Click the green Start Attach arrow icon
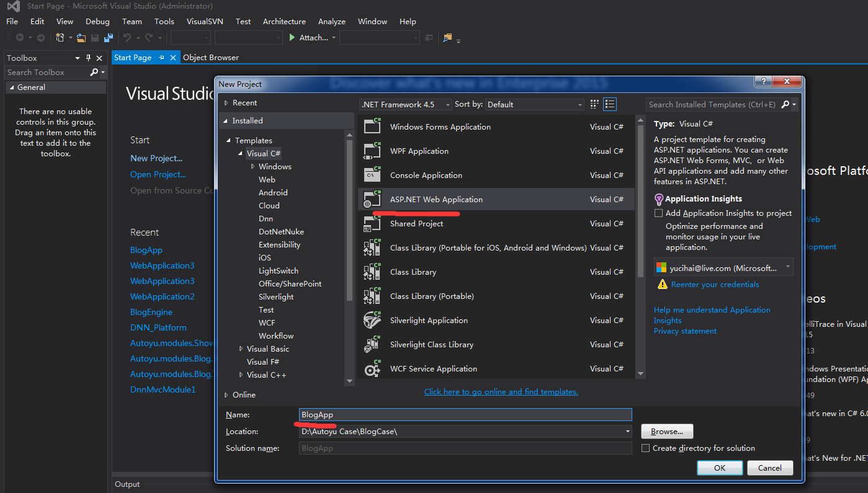 click(x=292, y=38)
